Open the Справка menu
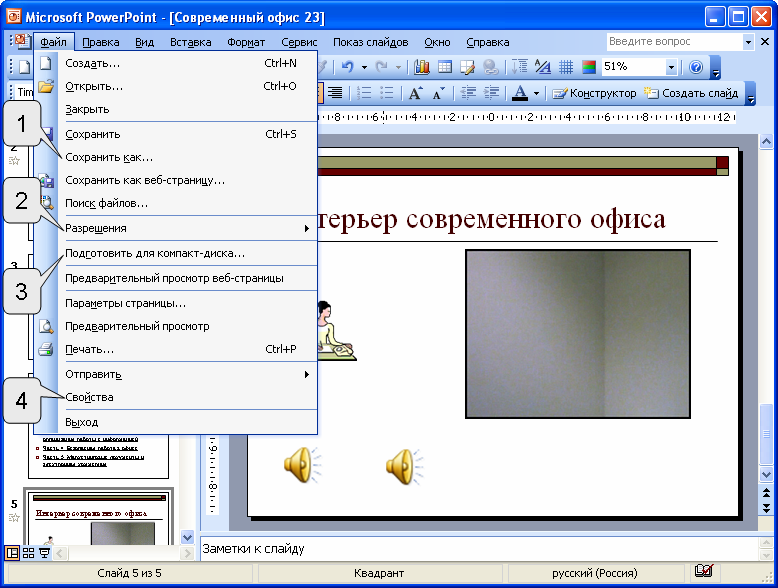This screenshot has width=778, height=588. (x=488, y=42)
